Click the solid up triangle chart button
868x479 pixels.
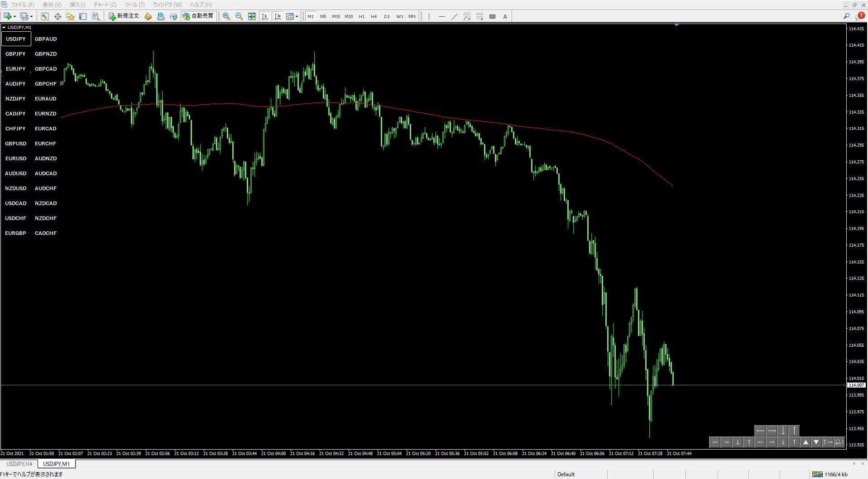click(806, 442)
